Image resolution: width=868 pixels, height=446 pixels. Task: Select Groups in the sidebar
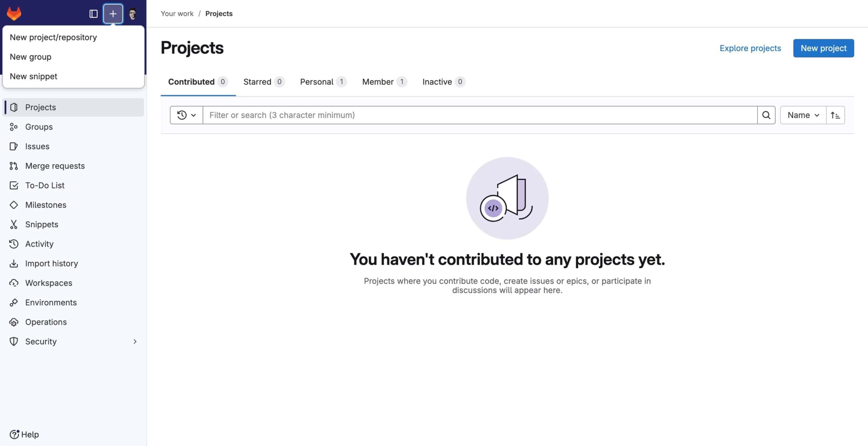point(39,127)
